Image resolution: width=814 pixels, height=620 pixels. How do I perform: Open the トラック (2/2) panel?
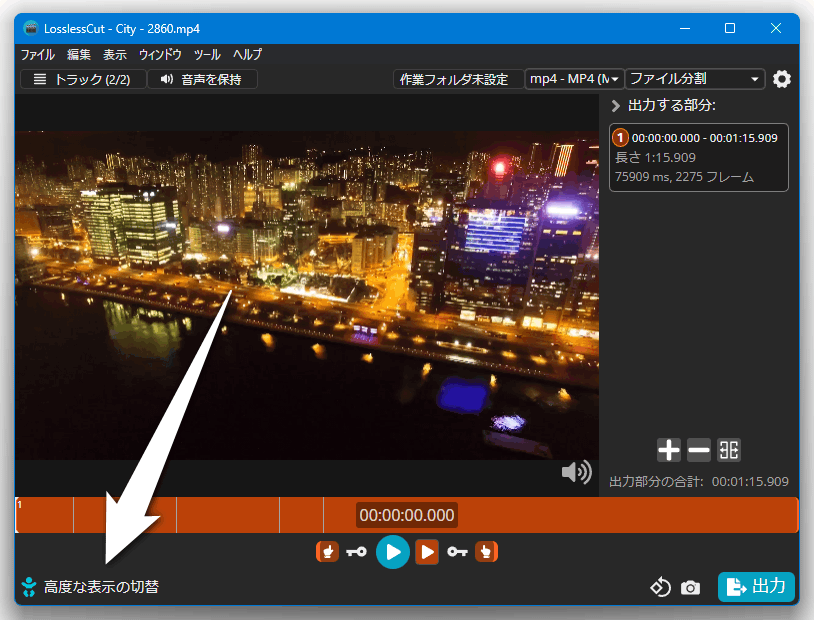point(83,79)
